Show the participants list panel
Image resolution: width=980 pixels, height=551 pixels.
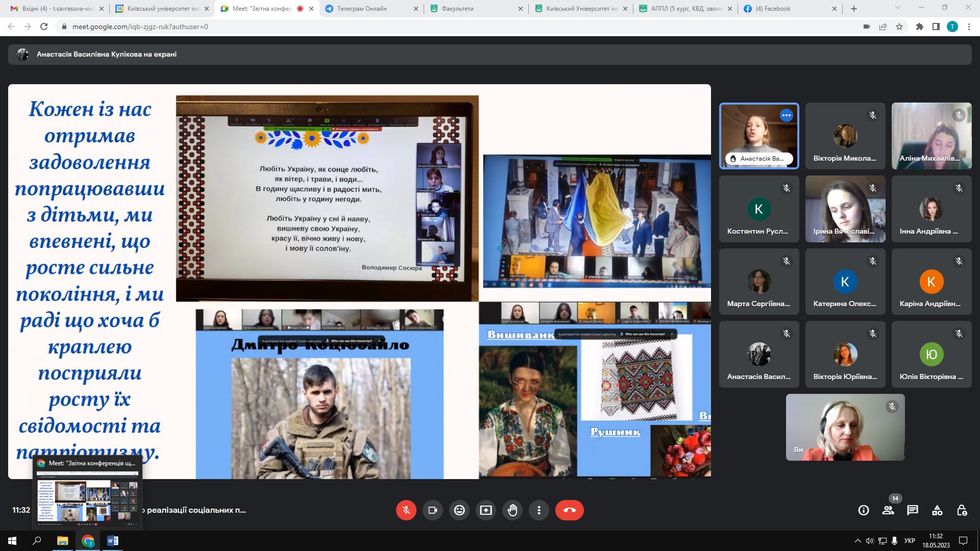[888, 510]
